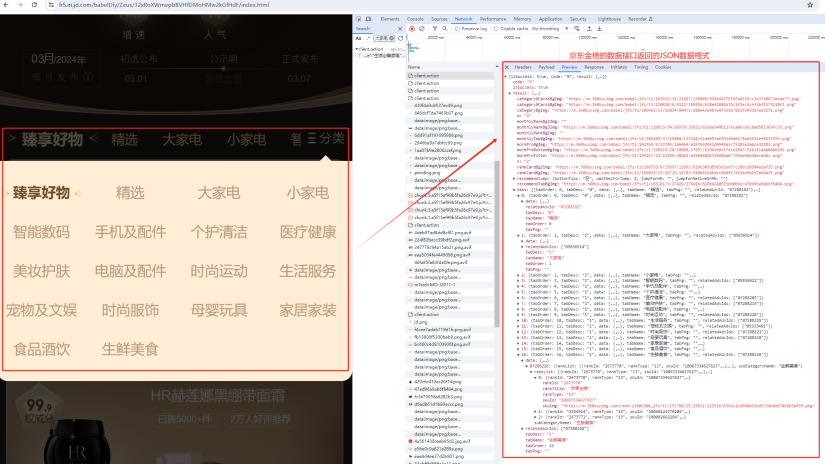Select the 智能数码 category
Screen dimensions: 825x464
pyautogui.click(x=41, y=232)
